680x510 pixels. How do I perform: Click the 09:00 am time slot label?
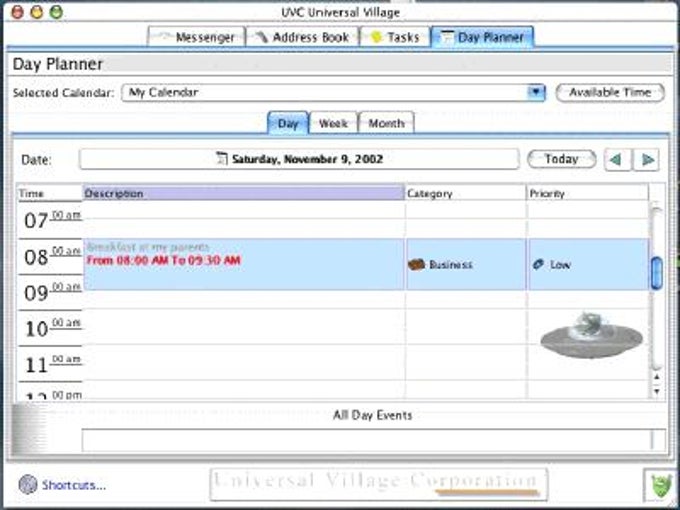pyautogui.click(x=52, y=292)
